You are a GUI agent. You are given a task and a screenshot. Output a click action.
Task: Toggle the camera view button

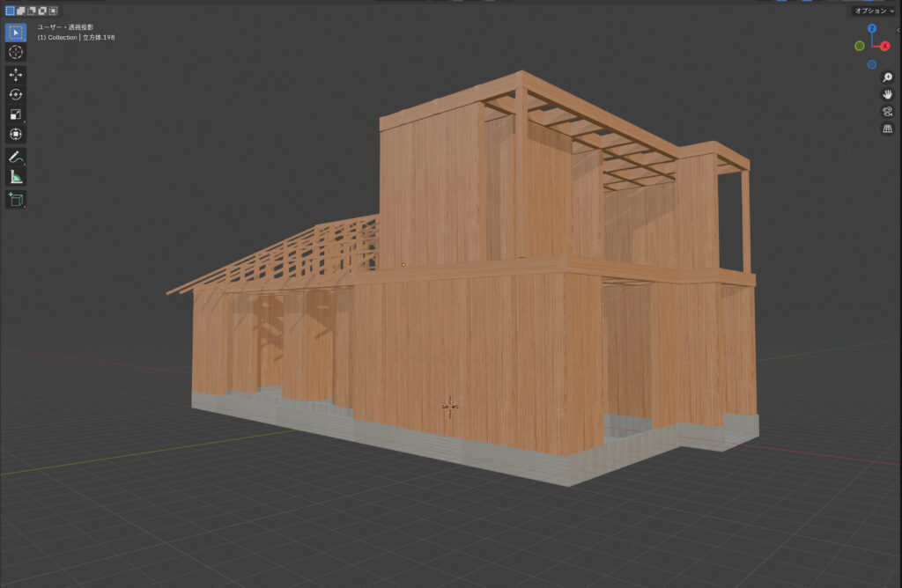click(888, 111)
